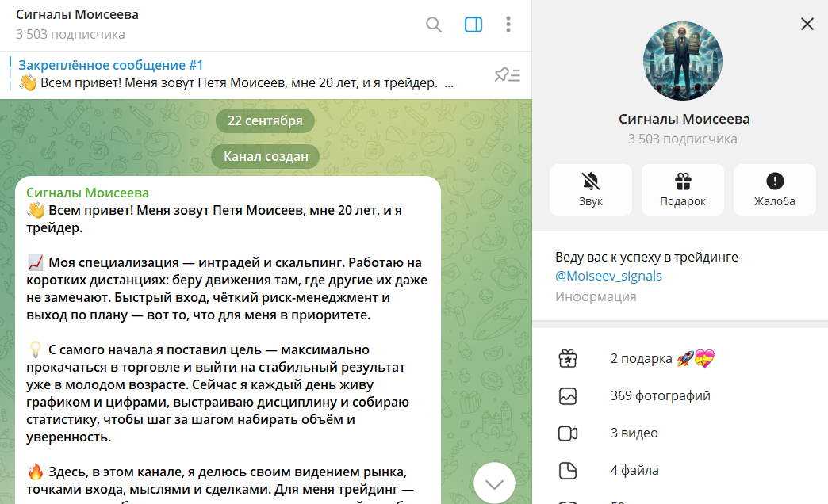Report channel using Жалоба button
Image resolution: width=828 pixels, height=504 pixels.
click(x=775, y=189)
